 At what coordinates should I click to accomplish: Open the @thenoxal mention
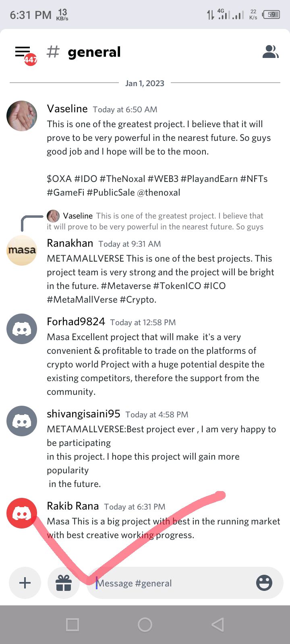(159, 192)
